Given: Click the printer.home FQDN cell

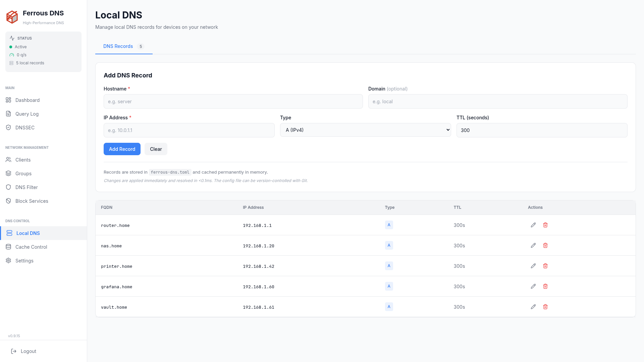Looking at the screenshot, I should pos(117,266).
